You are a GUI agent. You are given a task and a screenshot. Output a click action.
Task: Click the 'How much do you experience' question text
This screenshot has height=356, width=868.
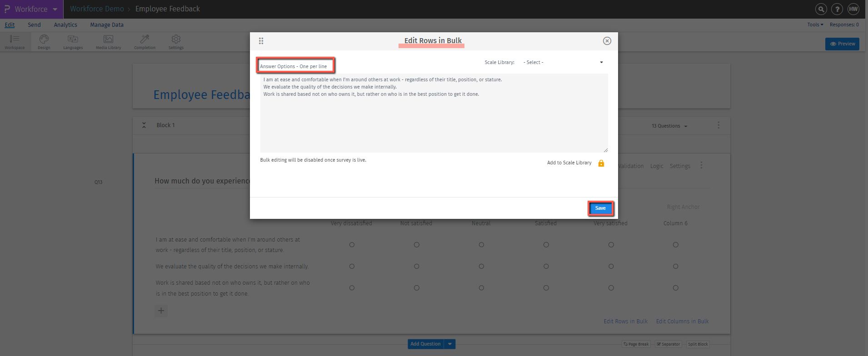[202, 181]
